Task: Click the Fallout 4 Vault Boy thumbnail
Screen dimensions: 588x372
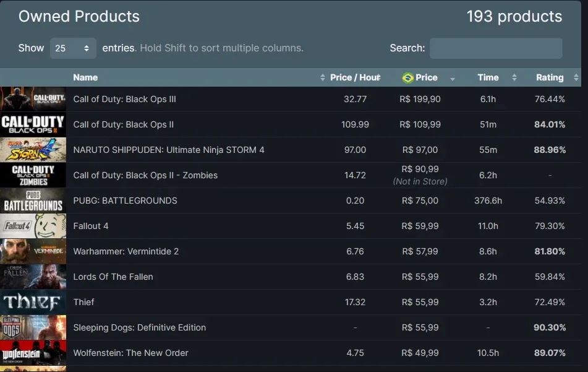Action: tap(33, 226)
